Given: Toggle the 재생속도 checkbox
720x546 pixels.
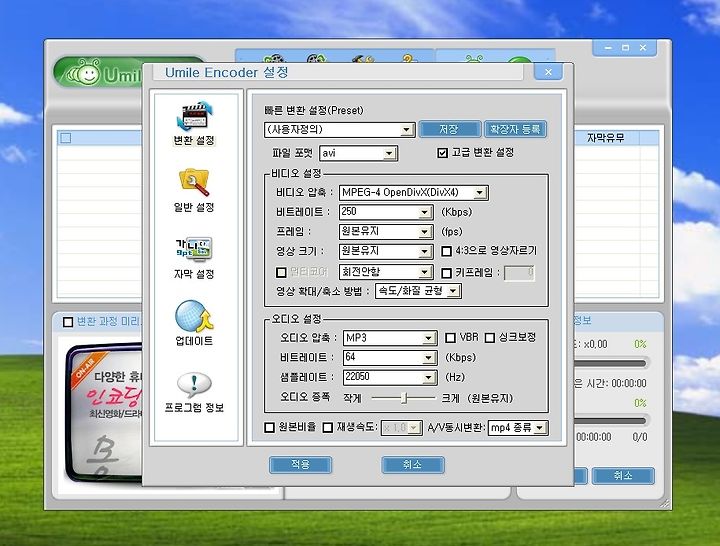Looking at the screenshot, I should 328,428.
